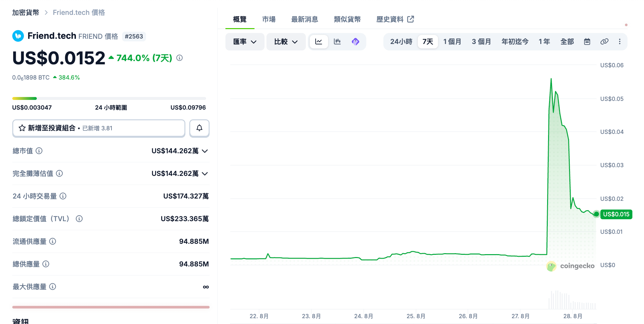Click the volume bars below the chart
The height and width of the screenshot is (324, 644).
pyautogui.click(x=572, y=300)
